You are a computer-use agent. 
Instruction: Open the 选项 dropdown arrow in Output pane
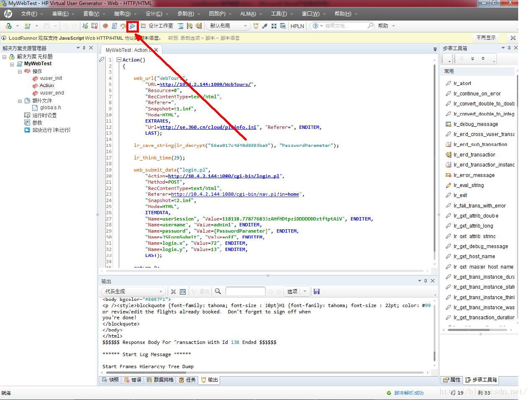305,291
